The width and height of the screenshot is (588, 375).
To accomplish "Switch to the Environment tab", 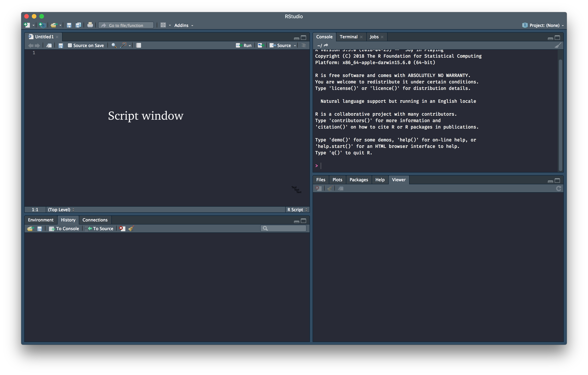I will point(41,220).
